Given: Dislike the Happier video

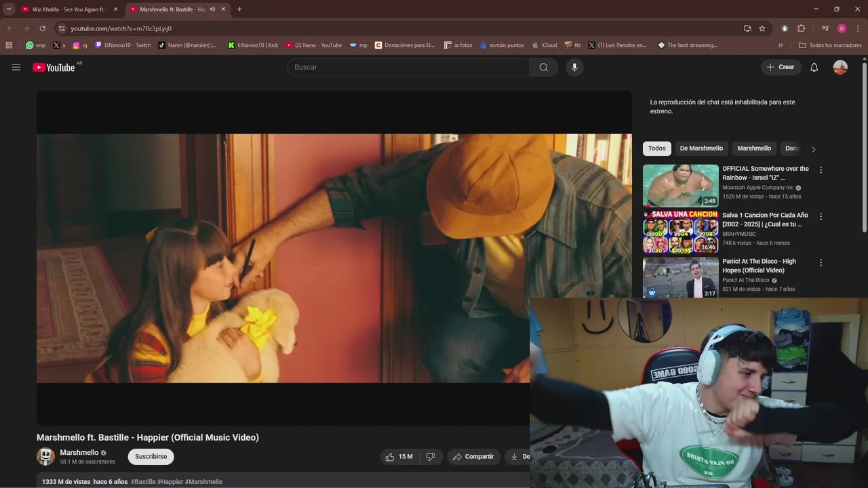Looking at the screenshot, I should pos(431,457).
